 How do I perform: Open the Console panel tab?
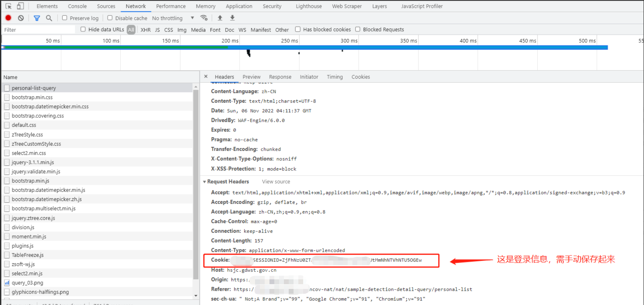click(77, 6)
